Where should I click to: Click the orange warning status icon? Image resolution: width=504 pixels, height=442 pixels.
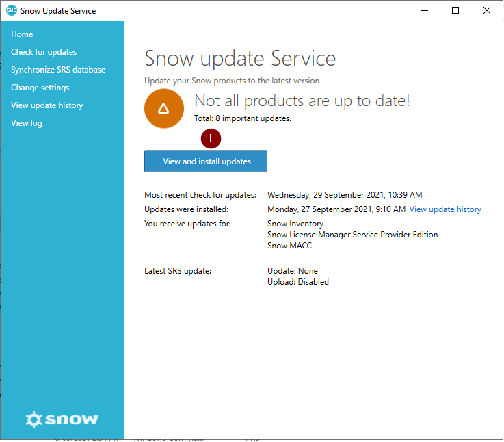(164, 109)
